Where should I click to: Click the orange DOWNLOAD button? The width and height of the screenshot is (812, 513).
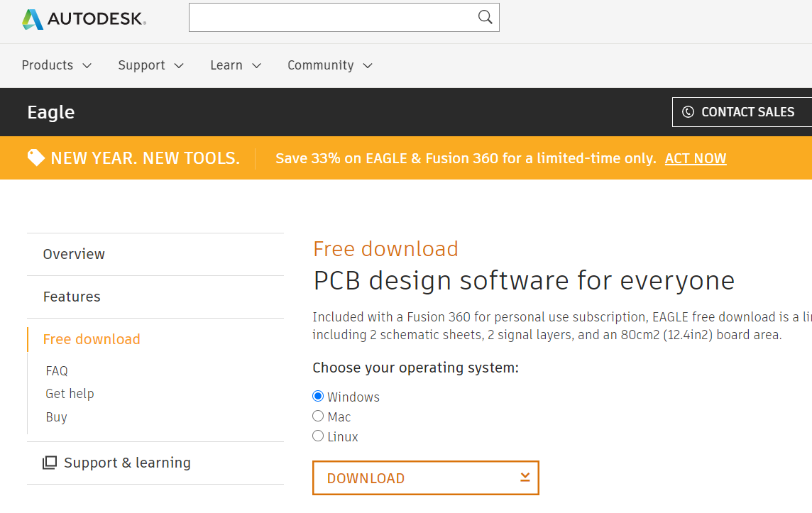pos(426,478)
